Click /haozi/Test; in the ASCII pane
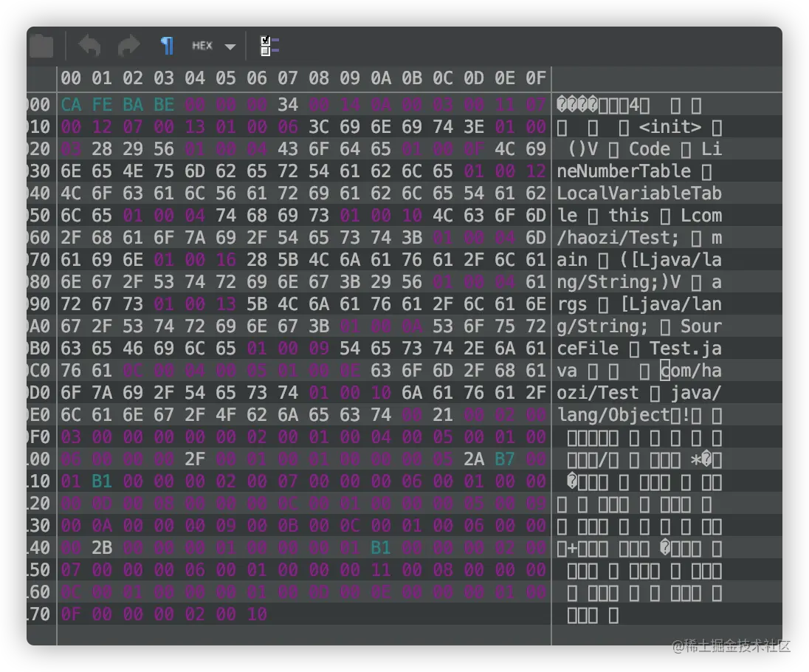Viewport: 809px width, 672px height. pos(618,238)
